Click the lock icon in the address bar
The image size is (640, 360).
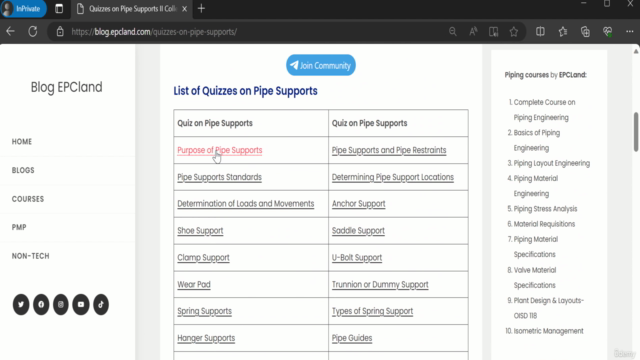tap(60, 31)
